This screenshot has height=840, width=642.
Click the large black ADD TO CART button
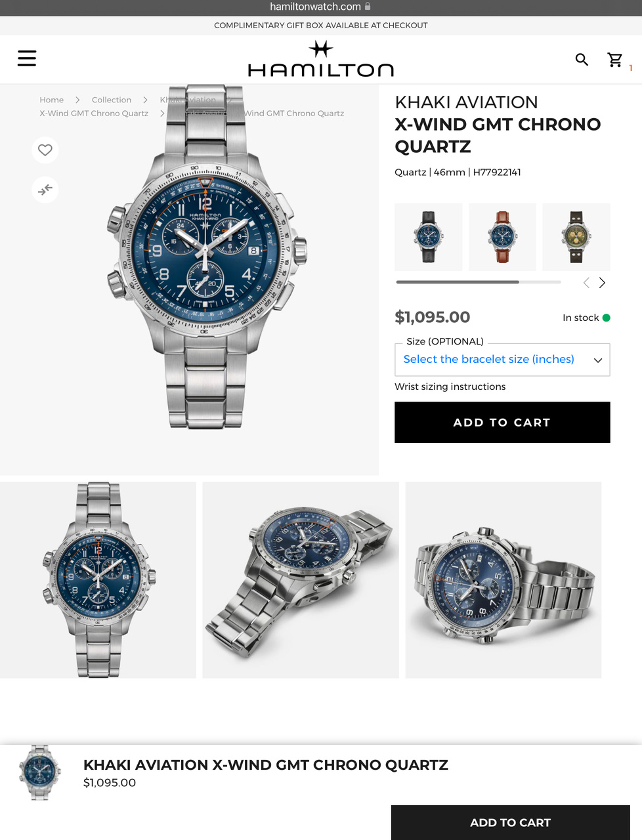pyautogui.click(x=502, y=423)
